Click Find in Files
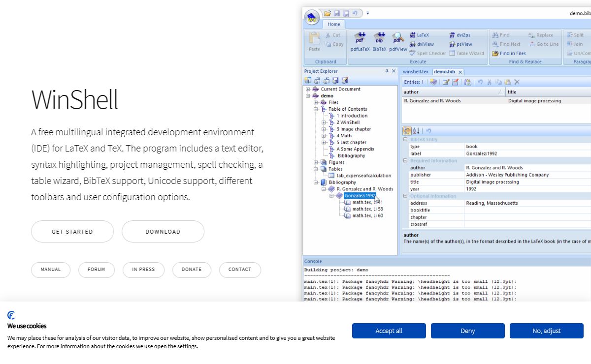591x364 pixels. pyautogui.click(x=509, y=53)
